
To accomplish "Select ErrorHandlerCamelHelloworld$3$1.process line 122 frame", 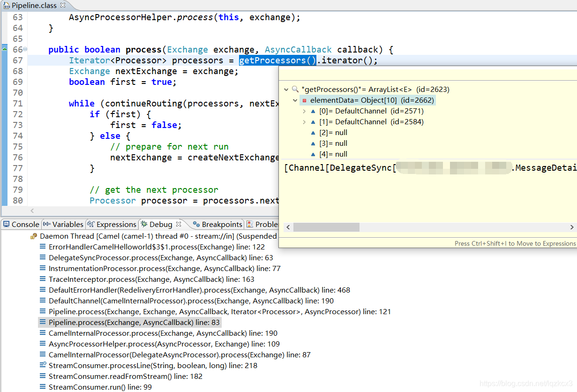I will coord(157,247).
